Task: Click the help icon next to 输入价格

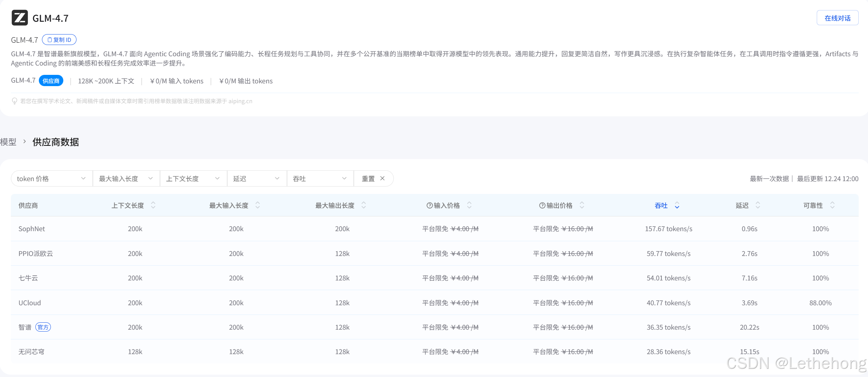Action: [x=430, y=206]
